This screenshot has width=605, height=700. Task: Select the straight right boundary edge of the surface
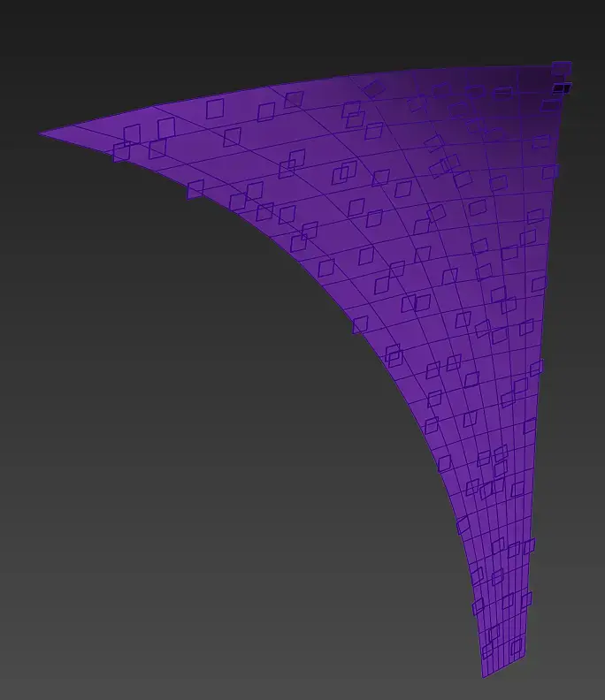tap(543, 357)
